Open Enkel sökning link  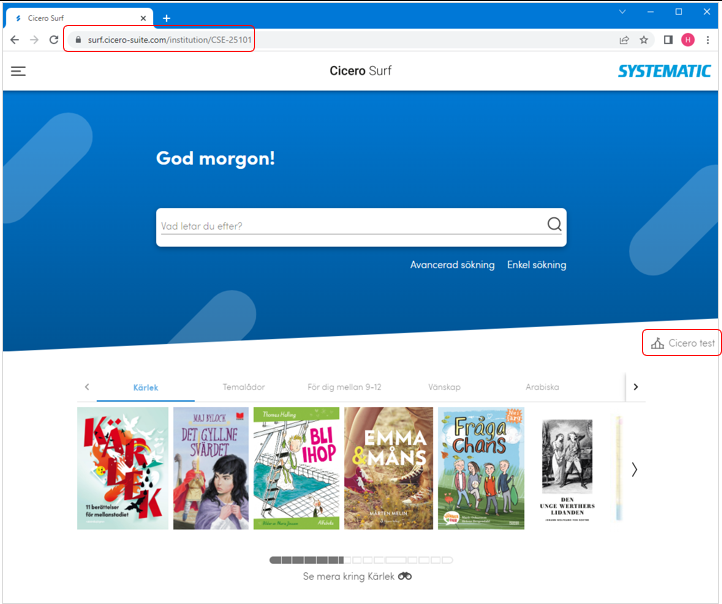pyautogui.click(x=536, y=265)
